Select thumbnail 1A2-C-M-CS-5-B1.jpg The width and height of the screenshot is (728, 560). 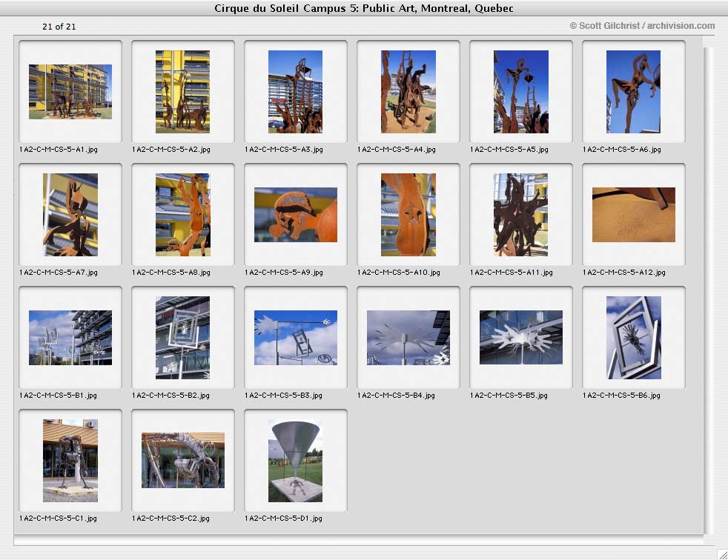(x=70, y=338)
